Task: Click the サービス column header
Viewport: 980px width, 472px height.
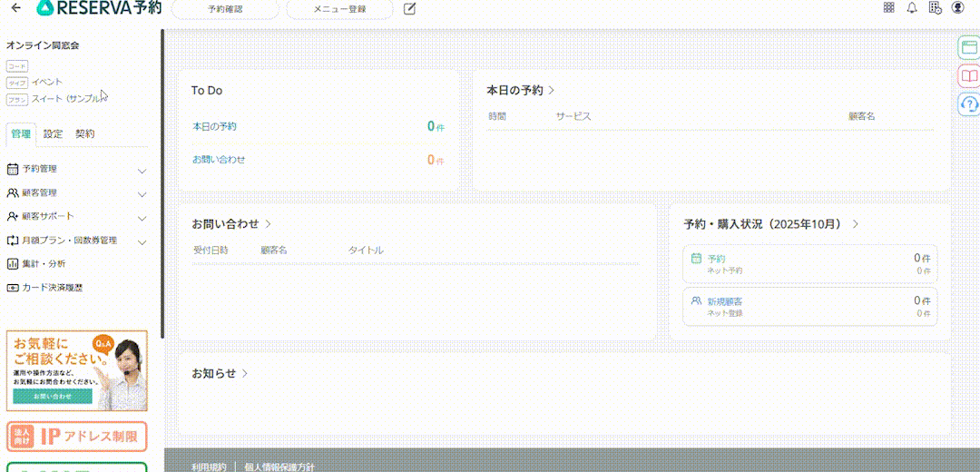Action: coord(573,116)
